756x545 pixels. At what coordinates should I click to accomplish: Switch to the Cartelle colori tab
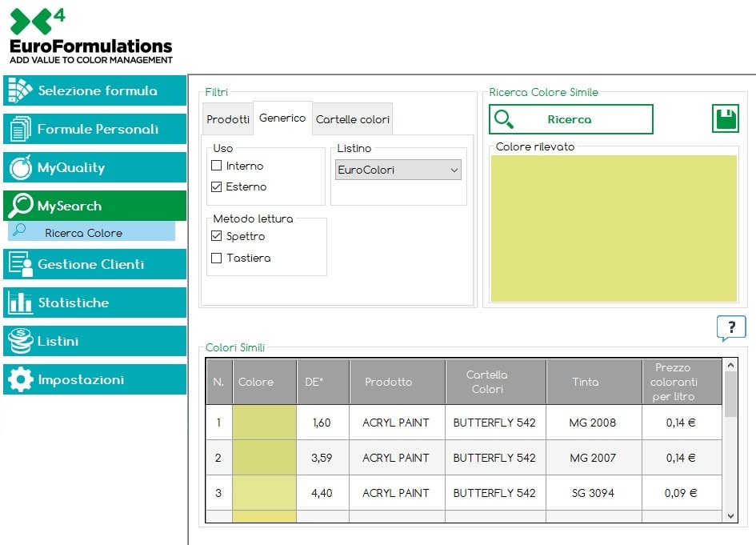(353, 119)
